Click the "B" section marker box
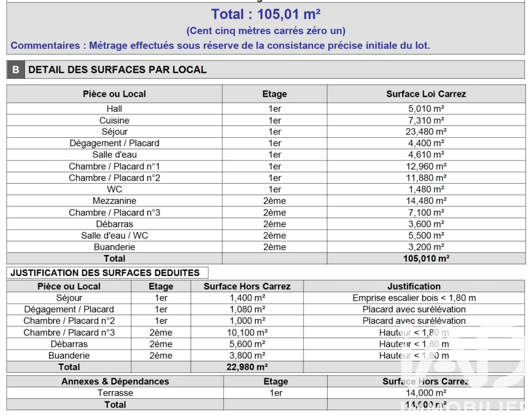Screen dimensions: 532x415 point(16,70)
